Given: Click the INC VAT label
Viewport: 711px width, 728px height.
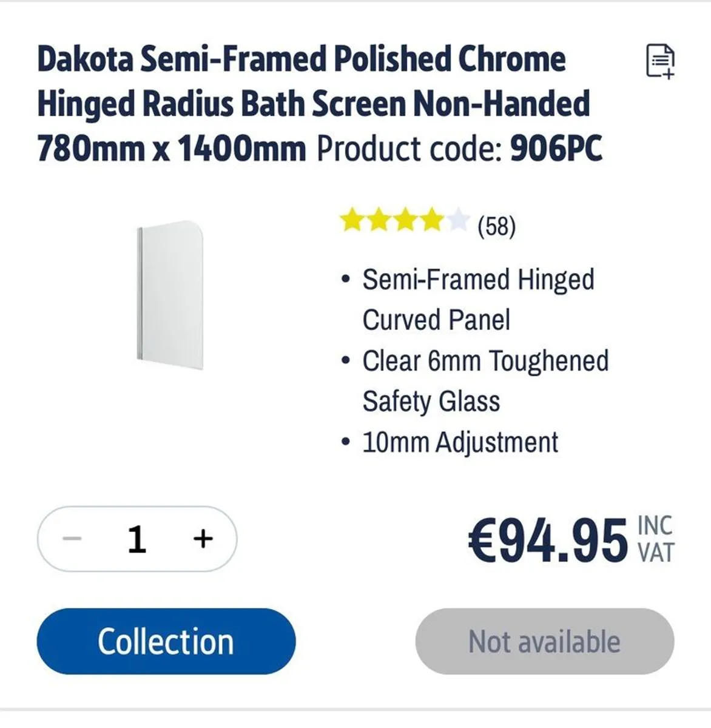Looking at the screenshot, I should click(x=655, y=539).
